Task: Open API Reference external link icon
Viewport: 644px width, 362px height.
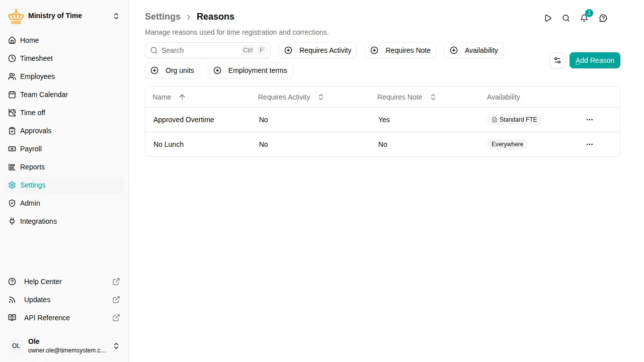Action: pos(116,318)
